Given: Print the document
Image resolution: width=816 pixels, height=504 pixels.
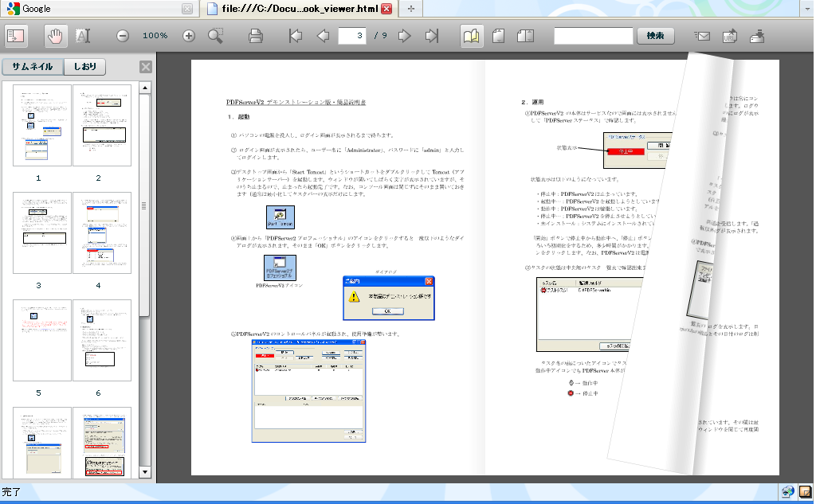Looking at the screenshot, I should click(256, 36).
